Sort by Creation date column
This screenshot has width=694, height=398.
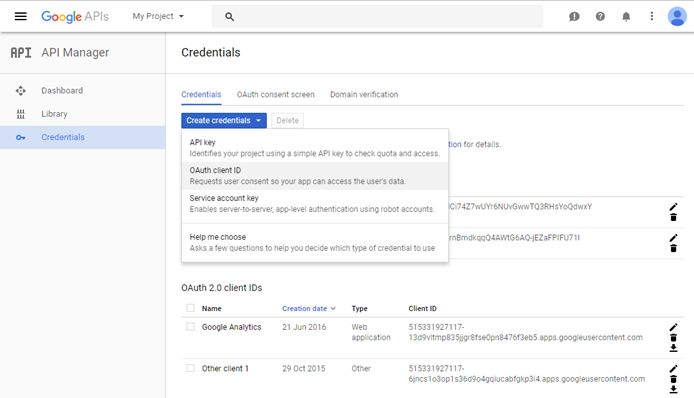309,309
